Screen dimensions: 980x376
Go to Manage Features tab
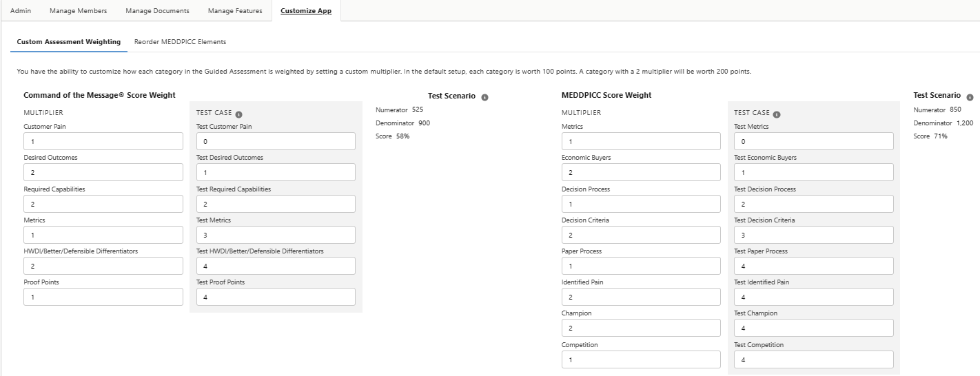[234, 11]
